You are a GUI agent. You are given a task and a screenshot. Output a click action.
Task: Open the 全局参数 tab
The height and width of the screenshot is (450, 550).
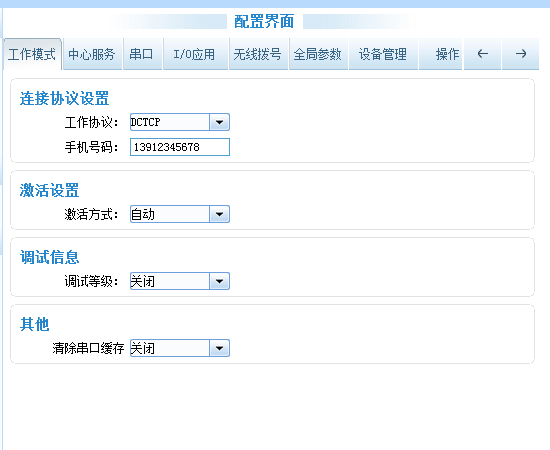click(x=318, y=54)
